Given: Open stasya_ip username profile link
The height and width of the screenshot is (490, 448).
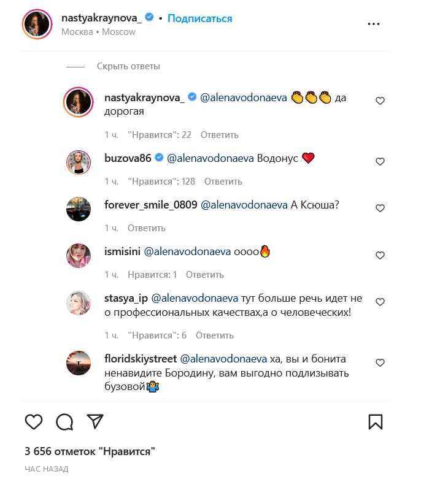Looking at the screenshot, I should tap(125, 298).
